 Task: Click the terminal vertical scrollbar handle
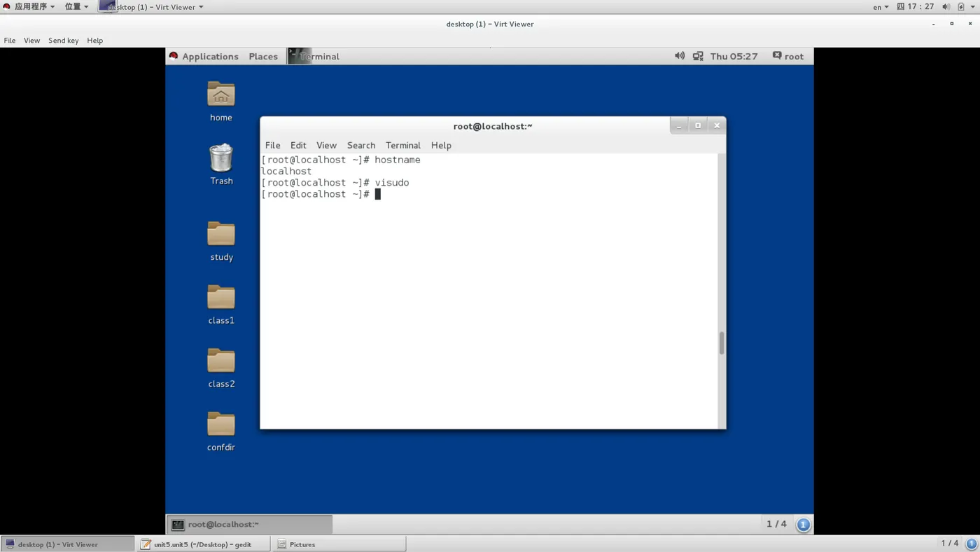pyautogui.click(x=722, y=343)
